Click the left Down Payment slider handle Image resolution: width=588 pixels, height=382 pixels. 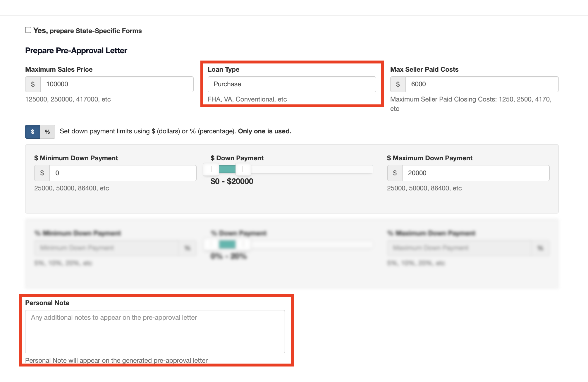(211, 169)
